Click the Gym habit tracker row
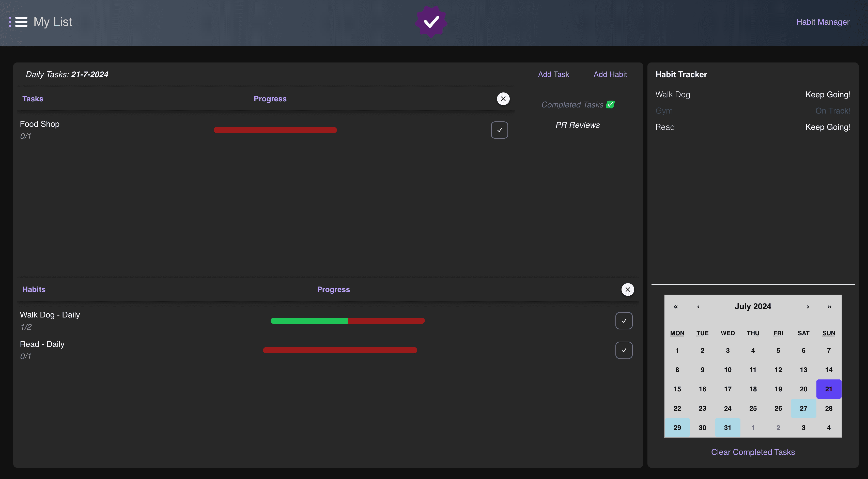868x479 pixels. click(x=753, y=111)
